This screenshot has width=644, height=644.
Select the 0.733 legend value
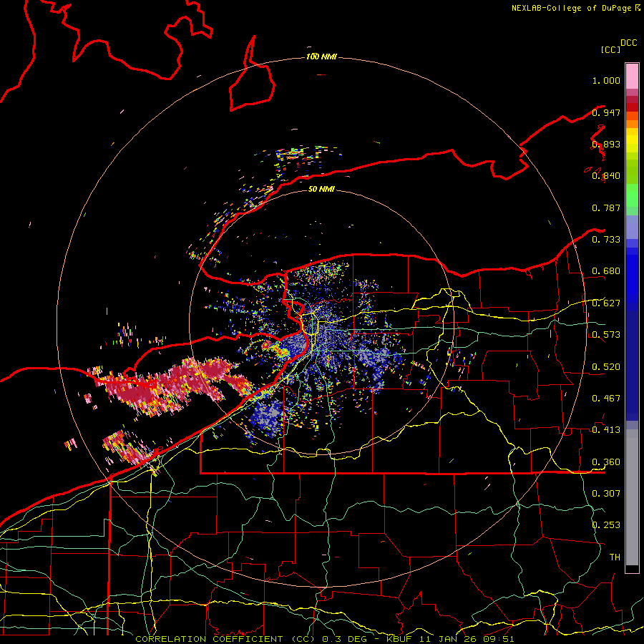pyautogui.click(x=606, y=240)
